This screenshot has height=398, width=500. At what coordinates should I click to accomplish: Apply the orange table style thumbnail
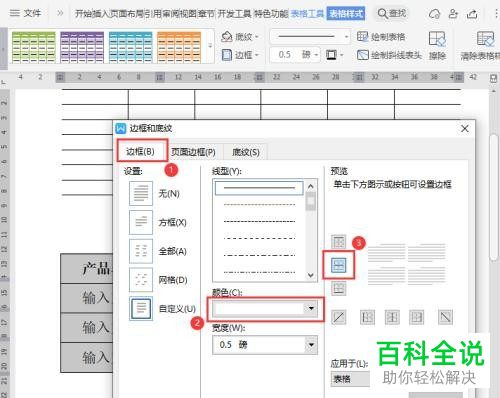179,47
